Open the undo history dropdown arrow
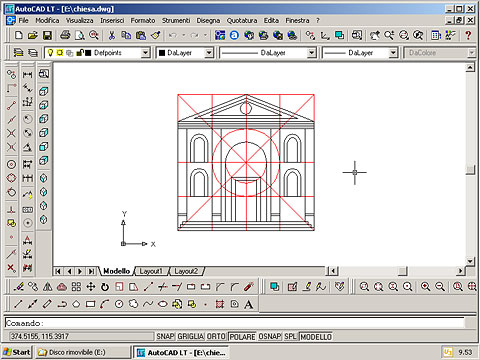Screen dimensions: 480x360 coord(183,35)
